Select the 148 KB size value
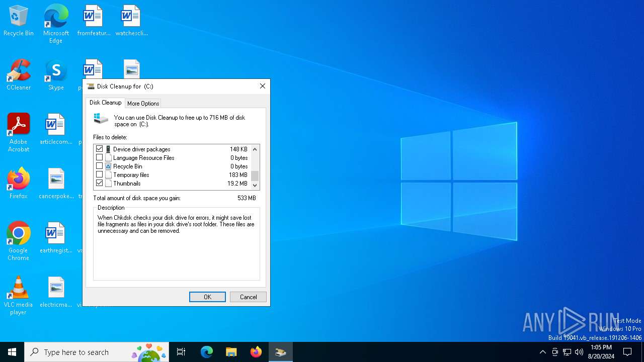Image resolution: width=644 pixels, height=362 pixels. click(x=238, y=149)
